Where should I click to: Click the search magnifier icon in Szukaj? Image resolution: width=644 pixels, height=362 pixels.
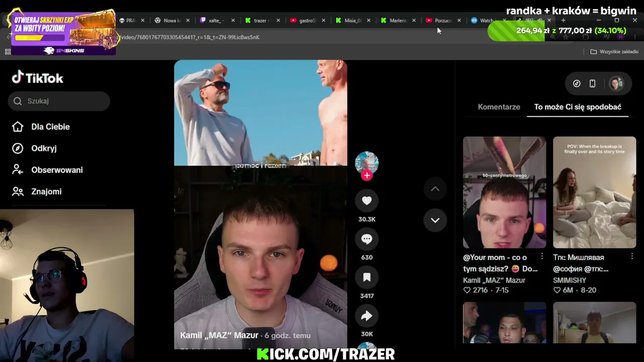pyautogui.click(x=18, y=101)
